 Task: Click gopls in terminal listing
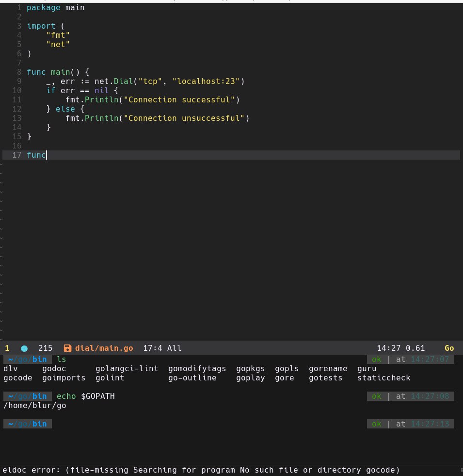(x=287, y=369)
